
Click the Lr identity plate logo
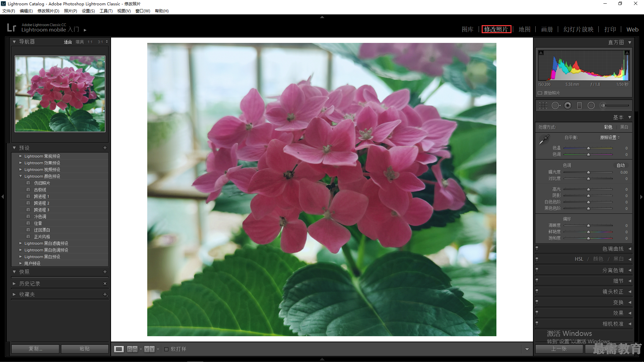click(11, 27)
